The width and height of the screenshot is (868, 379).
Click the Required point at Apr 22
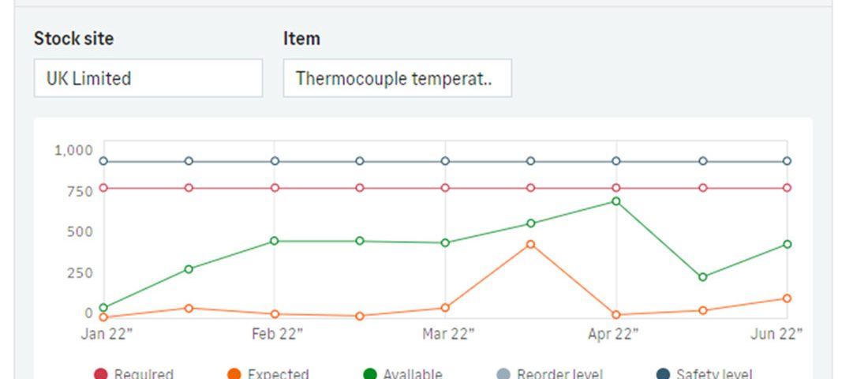616,188
